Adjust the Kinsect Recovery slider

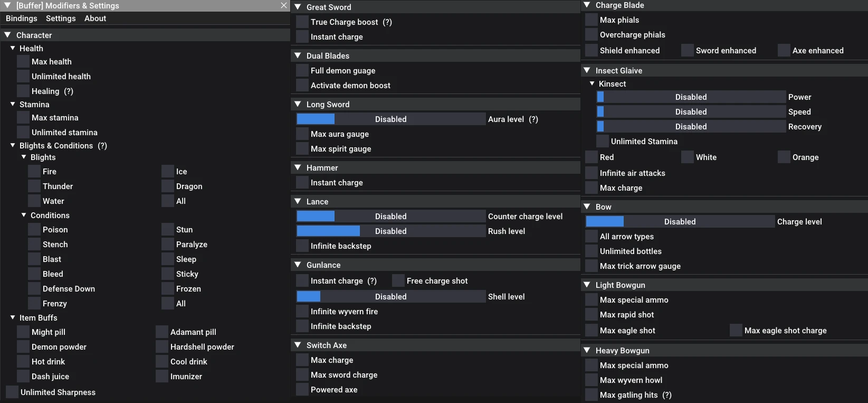691,126
